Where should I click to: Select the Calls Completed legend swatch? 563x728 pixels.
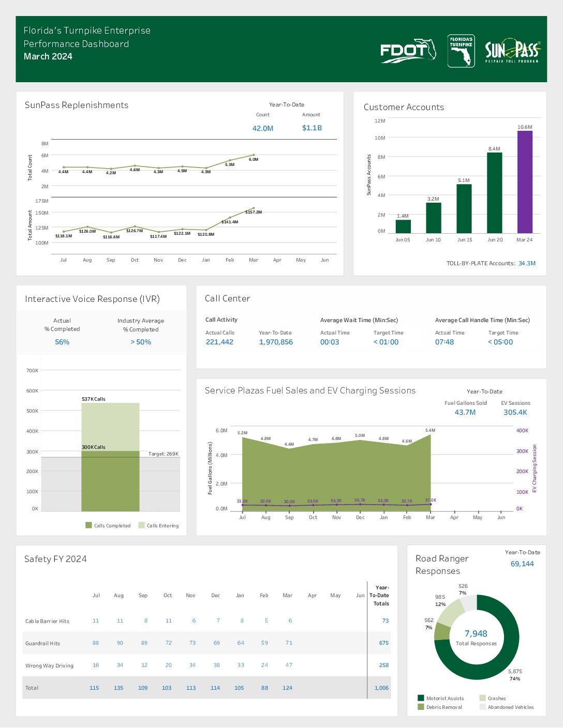coord(88,525)
